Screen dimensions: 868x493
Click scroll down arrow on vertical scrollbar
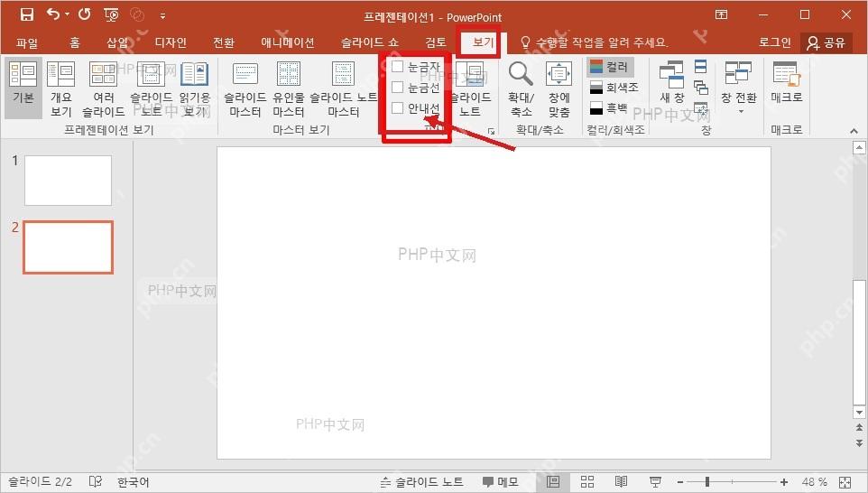(859, 413)
